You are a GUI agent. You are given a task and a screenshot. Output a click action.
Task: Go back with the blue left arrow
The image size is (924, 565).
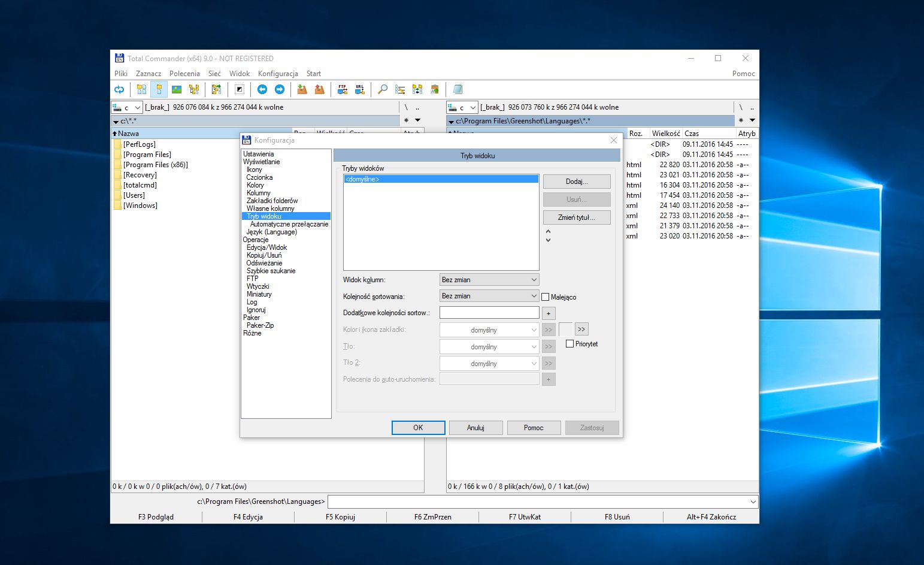(262, 89)
